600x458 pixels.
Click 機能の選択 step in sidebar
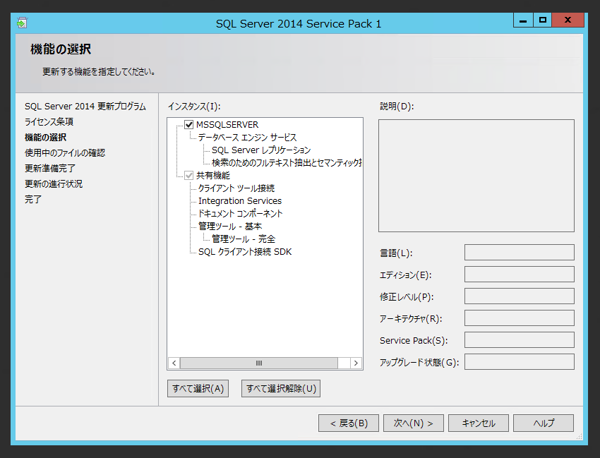pyautogui.click(x=46, y=137)
